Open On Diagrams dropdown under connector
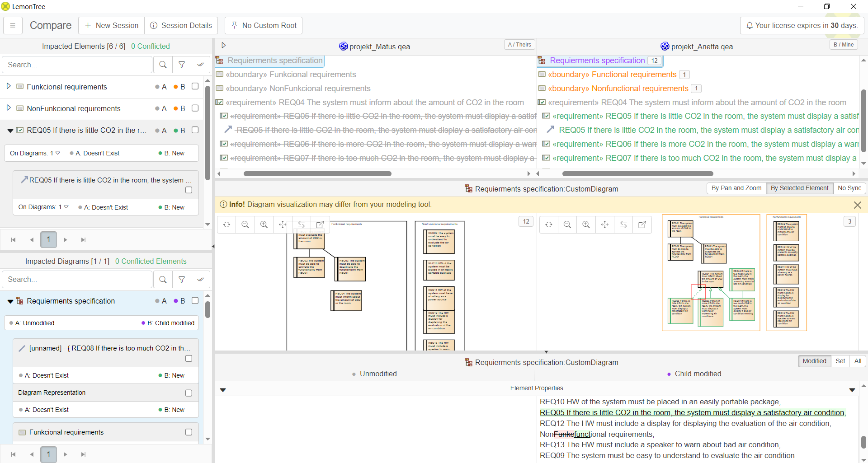Viewport: 868px width, 463px height. pos(43,207)
